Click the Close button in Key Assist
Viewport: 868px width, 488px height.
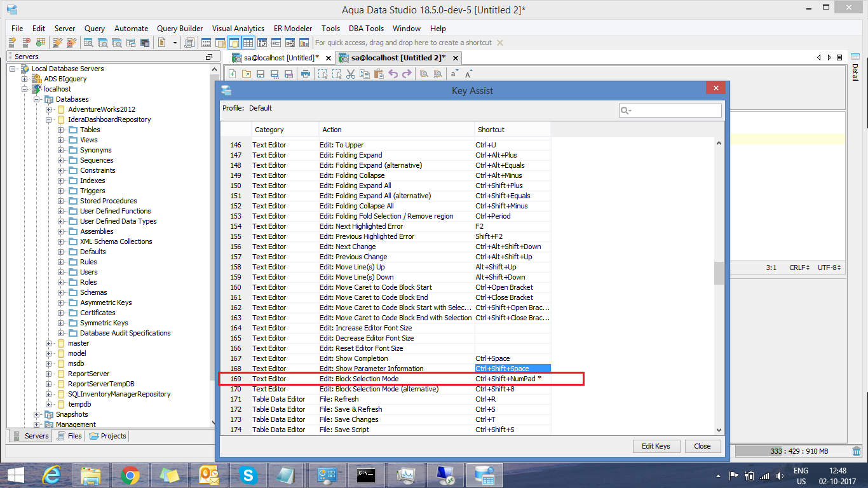pos(702,446)
